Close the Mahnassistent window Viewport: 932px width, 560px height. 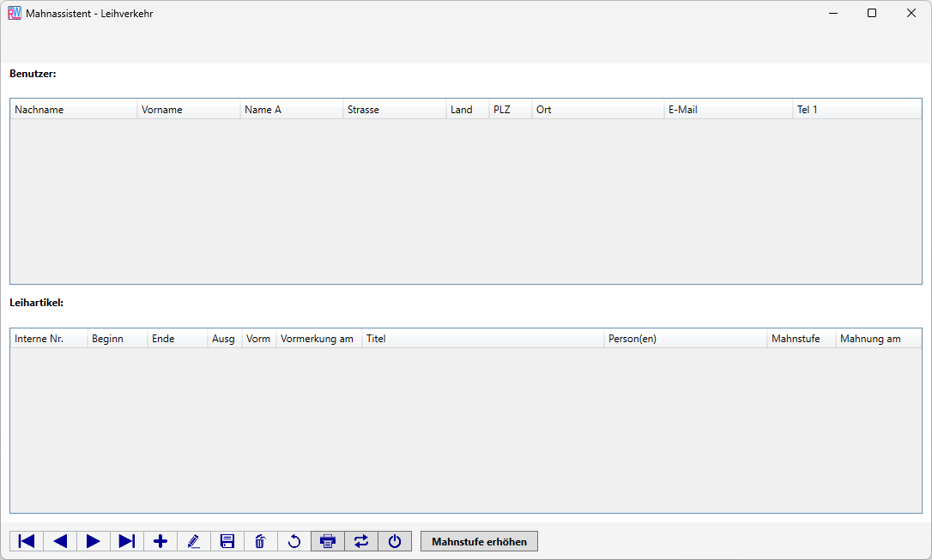click(911, 13)
